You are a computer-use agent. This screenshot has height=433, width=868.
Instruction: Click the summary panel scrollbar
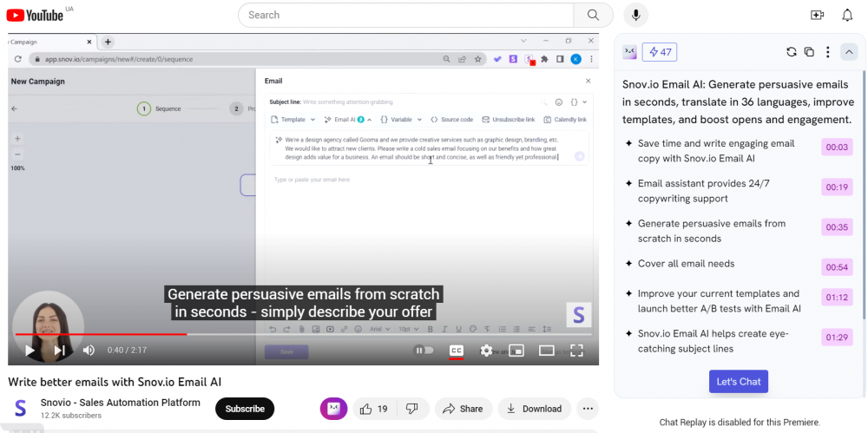(x=863, y=195)
